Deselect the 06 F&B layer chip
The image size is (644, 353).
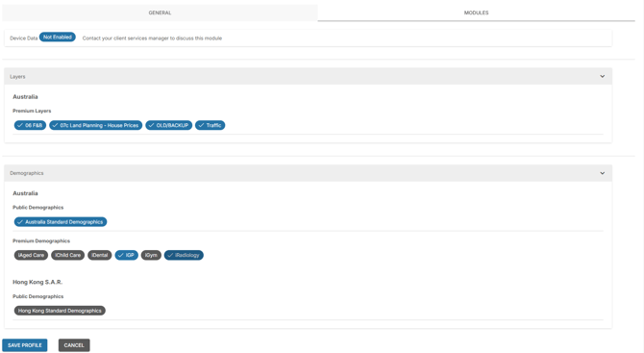(x=30, y=125)
